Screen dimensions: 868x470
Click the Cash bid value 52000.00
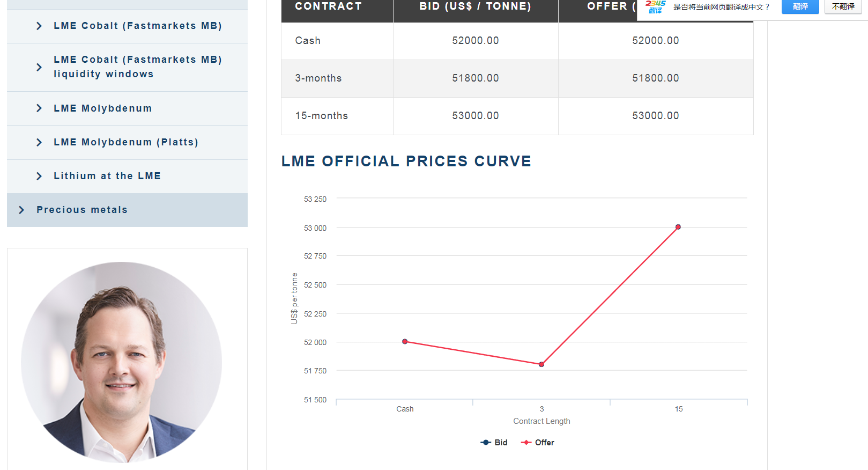point(476,41)
